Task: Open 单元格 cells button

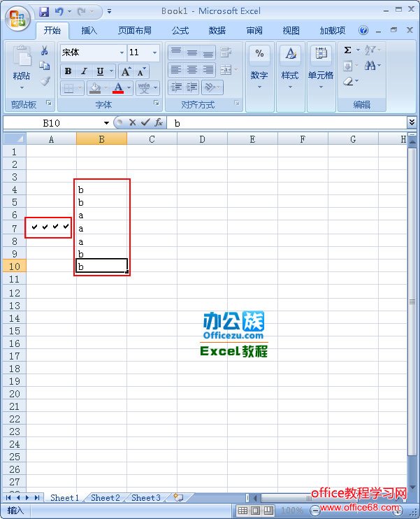Action: point(321,77)
